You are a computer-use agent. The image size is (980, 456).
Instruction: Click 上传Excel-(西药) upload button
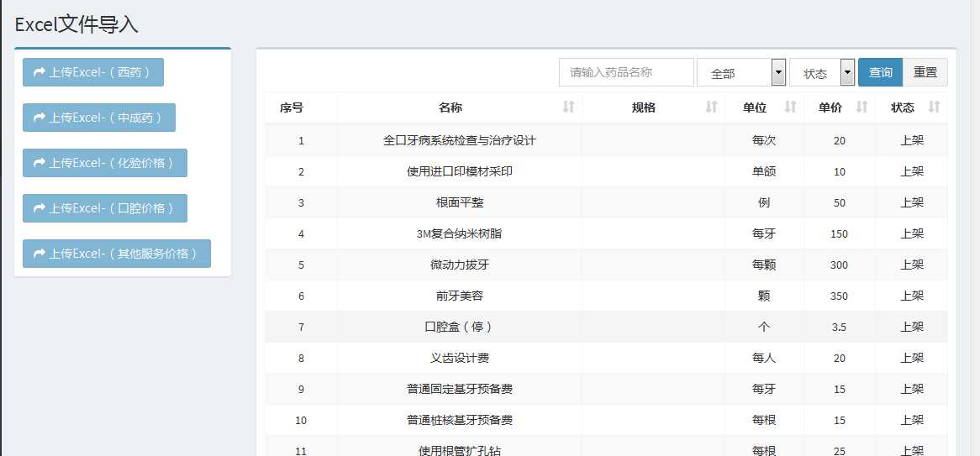93,72
